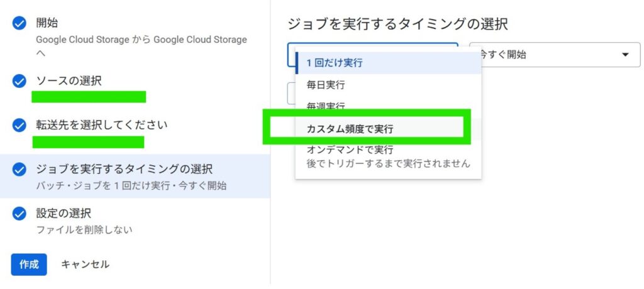Select 毎日実行 from the frequency list

click(326, 85)
